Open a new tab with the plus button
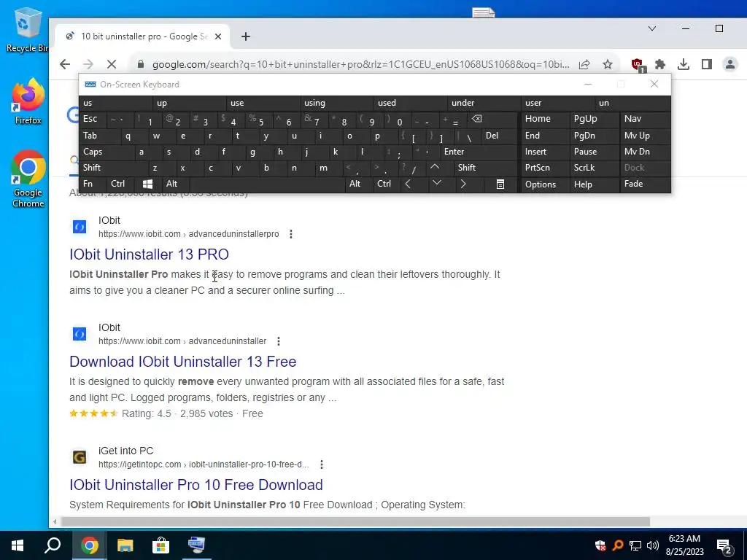Viewport: 747px width, 560px height. 246,36
